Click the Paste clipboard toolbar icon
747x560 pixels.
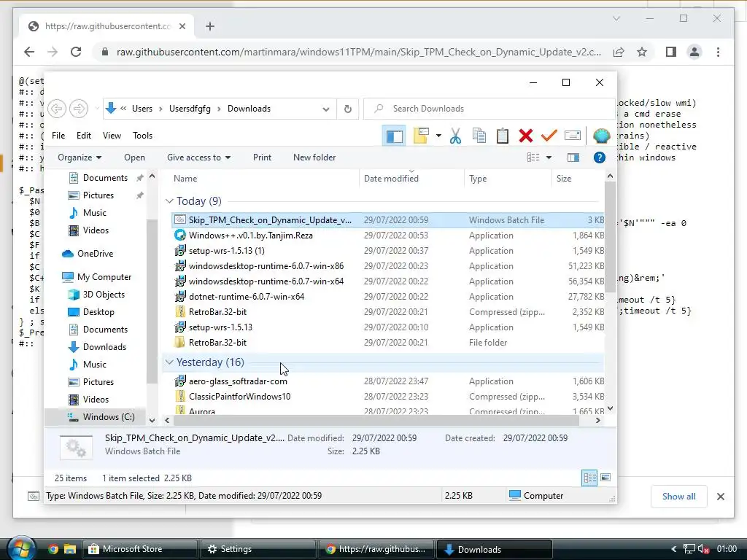click(x=502, y=136)
